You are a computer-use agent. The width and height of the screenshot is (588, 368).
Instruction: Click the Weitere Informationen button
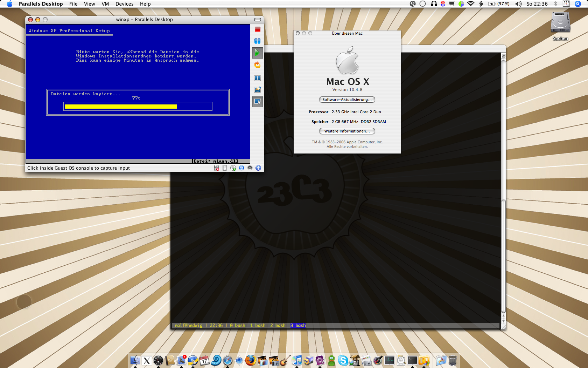click(x=347, y=131)
